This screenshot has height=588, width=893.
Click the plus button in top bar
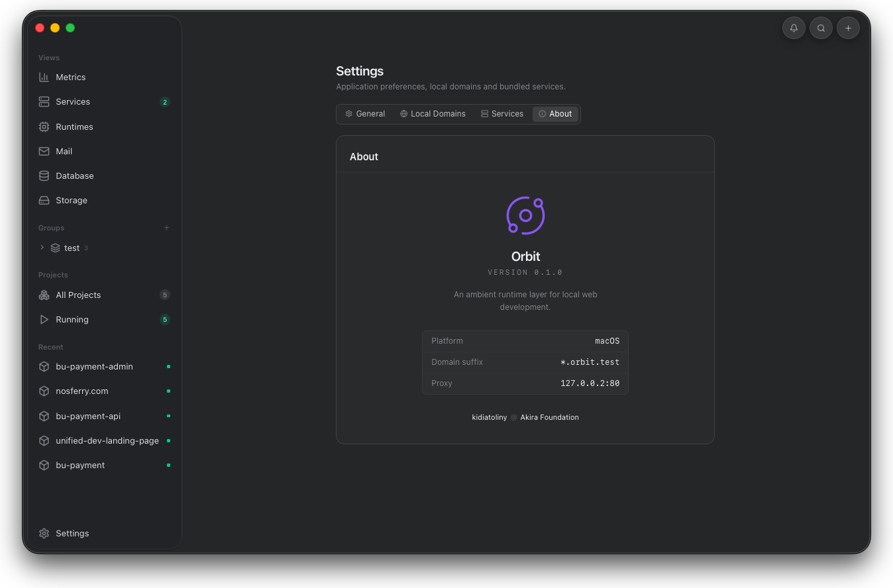848,28
